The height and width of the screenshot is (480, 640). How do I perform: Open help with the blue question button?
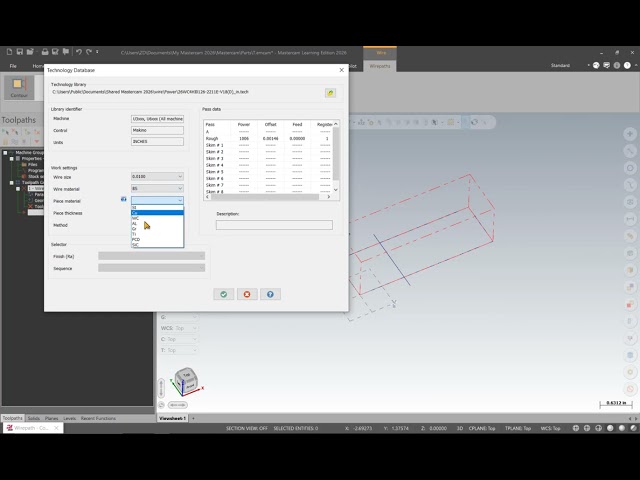pos(270,294)
